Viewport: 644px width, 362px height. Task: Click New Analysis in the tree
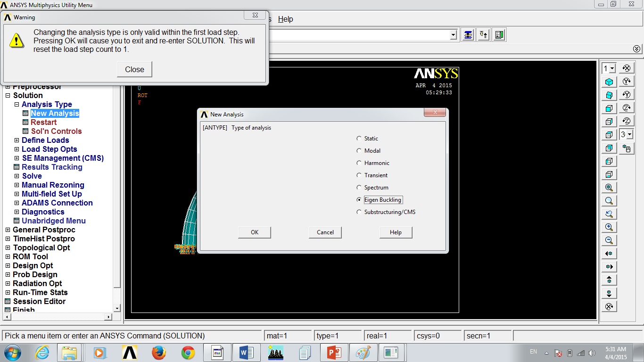pos(55,114)
